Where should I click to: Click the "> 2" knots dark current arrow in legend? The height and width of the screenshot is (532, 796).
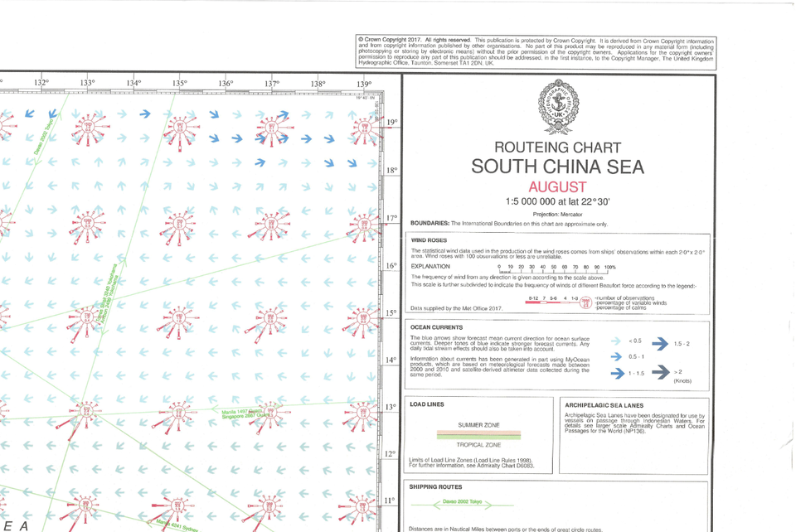coord(661,375)
